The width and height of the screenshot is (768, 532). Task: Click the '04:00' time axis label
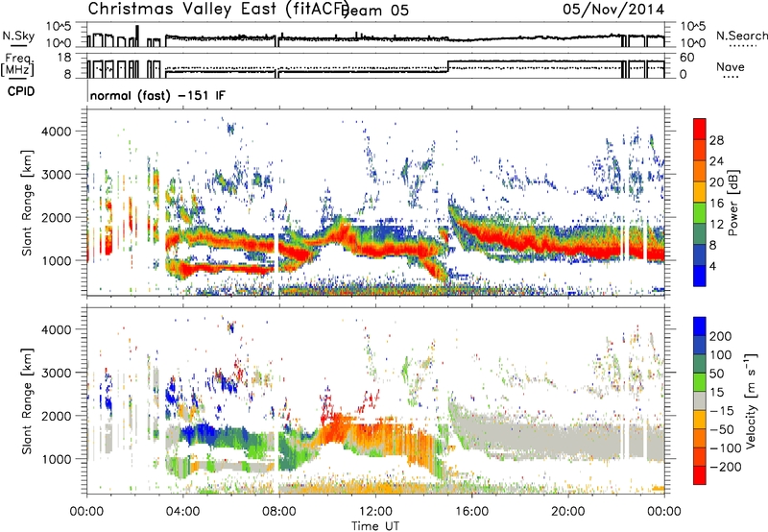[x=183, y=512]
